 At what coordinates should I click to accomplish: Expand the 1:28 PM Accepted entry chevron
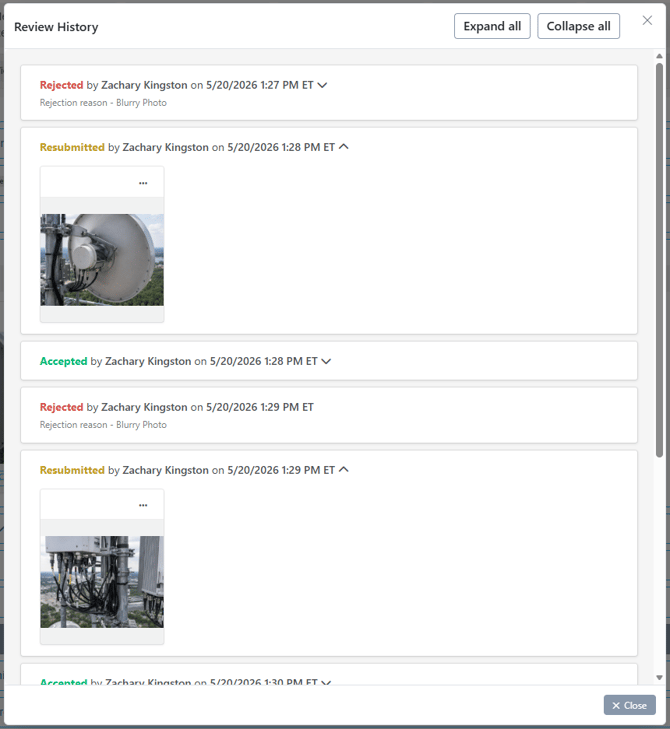pyautogui.click(x=326, y=361)
